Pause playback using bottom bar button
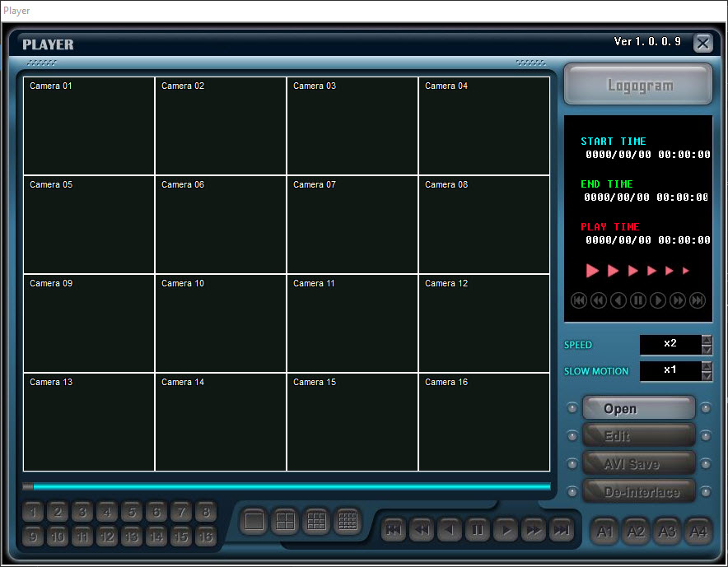The height and width of the screenshot is (567, 728). point(478,531)
